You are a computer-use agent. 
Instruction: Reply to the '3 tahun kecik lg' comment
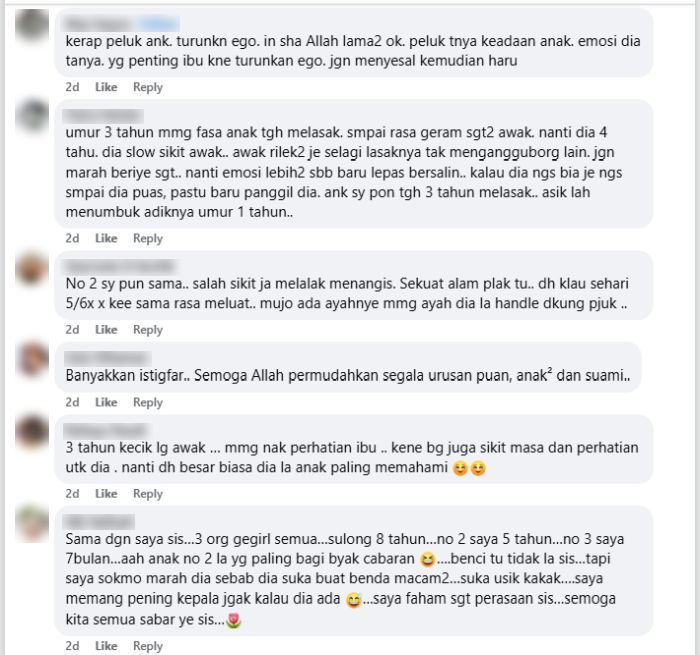click(x=148, y=494)
